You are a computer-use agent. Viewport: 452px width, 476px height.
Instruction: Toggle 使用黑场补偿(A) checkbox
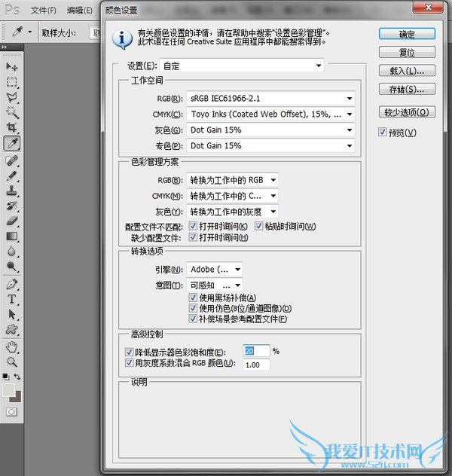click(193, 297)
